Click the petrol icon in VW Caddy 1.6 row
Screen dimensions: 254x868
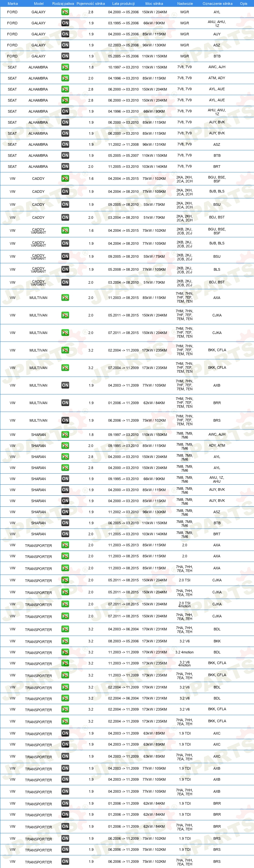(65, 178)
